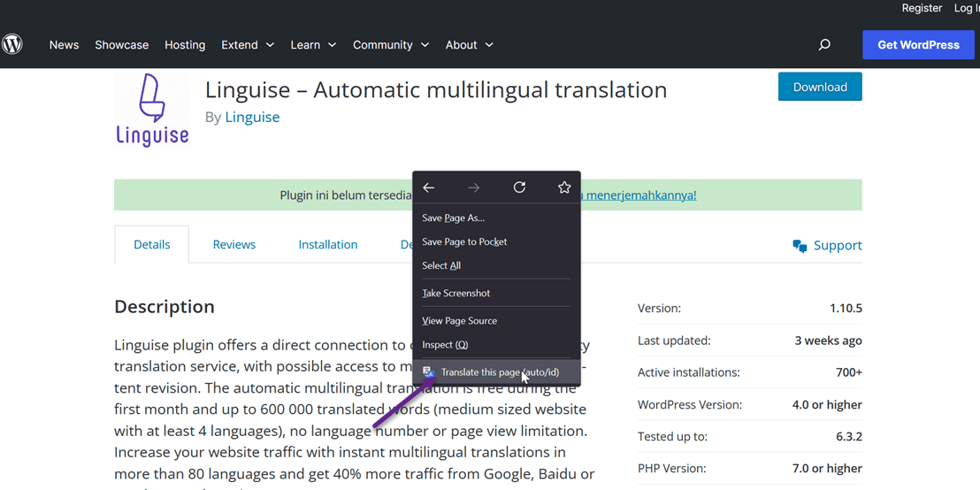Choose Take Screenshot
The height and width of the screenshot is (490, 980).
pos(497,293)
